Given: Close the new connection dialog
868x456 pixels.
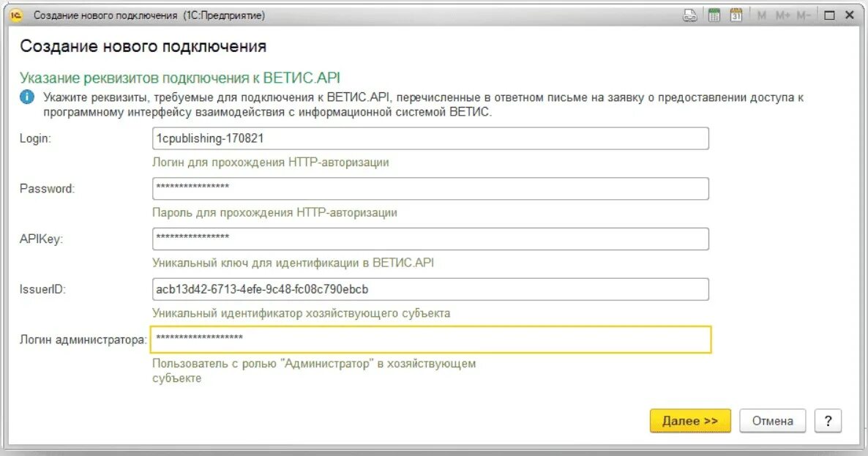Looking at the screenshot, I should (x=850, y=15).
